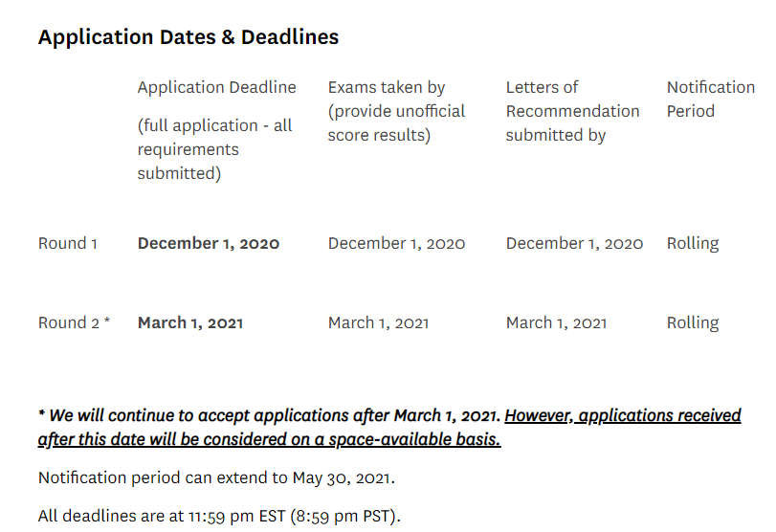Click the 11:59 pm EST deadlines sentence
Viewport: 776px width, 532px height.
[x=219, y=516]
